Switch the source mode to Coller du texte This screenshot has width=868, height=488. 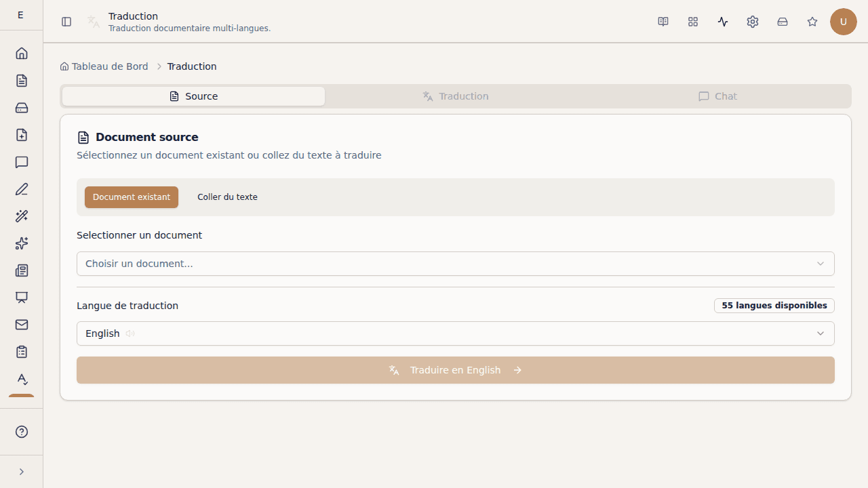tap(227, 197)
